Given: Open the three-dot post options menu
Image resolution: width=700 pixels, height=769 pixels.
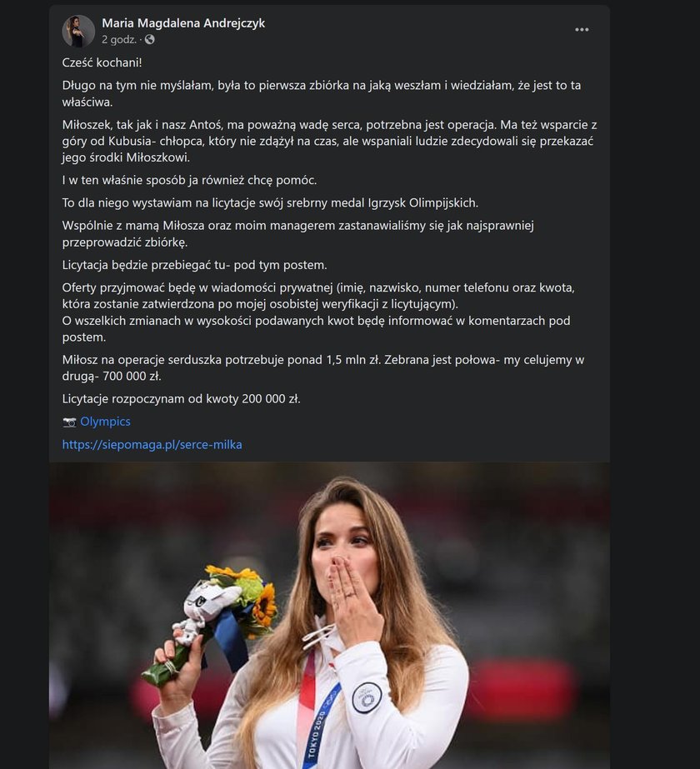Looking at the screenshot, I should tap(582, 30).
